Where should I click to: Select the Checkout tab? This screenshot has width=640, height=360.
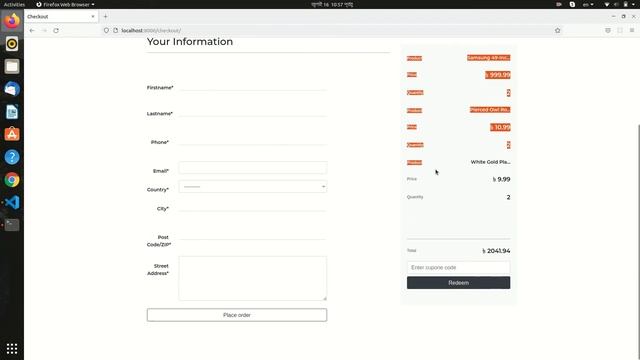61,17
